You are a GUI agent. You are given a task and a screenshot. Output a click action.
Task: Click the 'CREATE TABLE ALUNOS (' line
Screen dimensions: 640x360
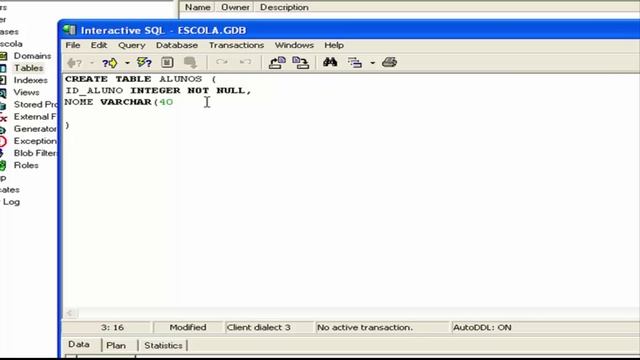point(140,79)
